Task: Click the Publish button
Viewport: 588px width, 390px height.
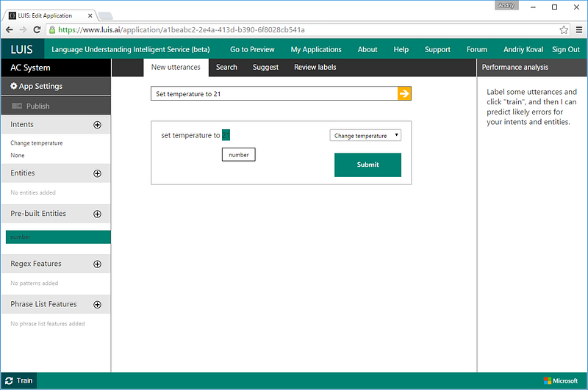Action: [56, 106]
